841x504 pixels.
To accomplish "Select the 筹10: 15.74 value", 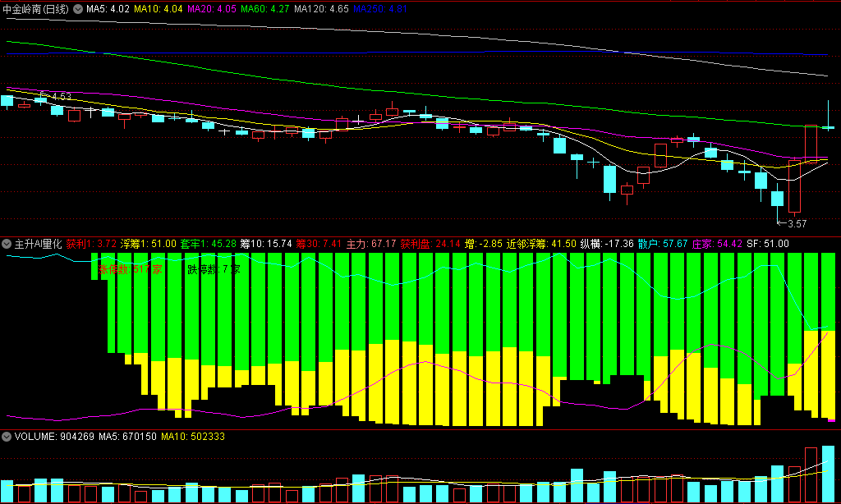I will pos(266,244).
